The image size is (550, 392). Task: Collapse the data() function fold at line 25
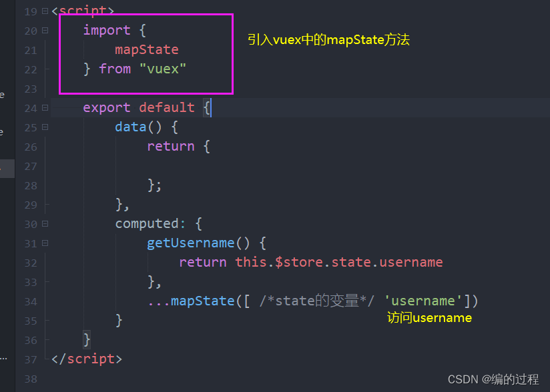click(x=45, y=127)
